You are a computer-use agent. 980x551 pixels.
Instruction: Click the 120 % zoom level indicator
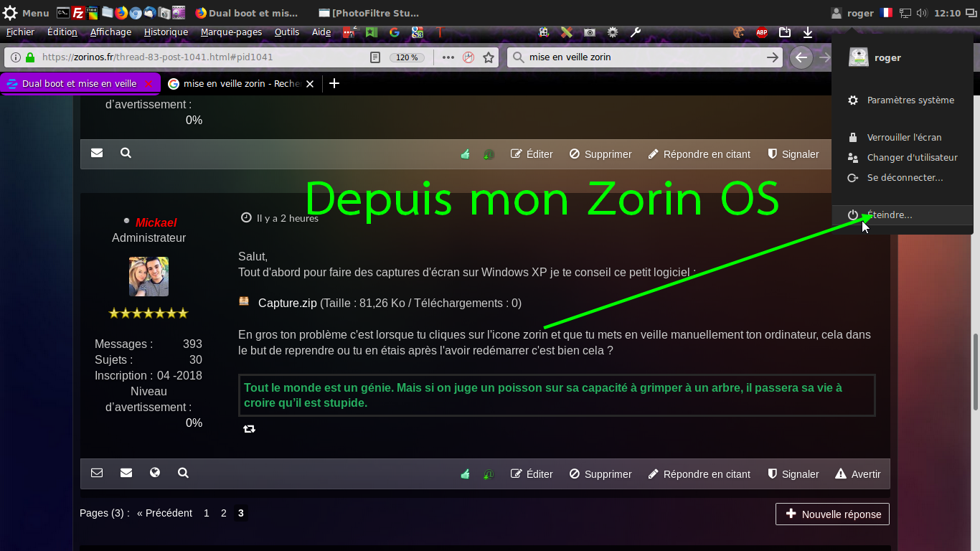coord(407,57)
